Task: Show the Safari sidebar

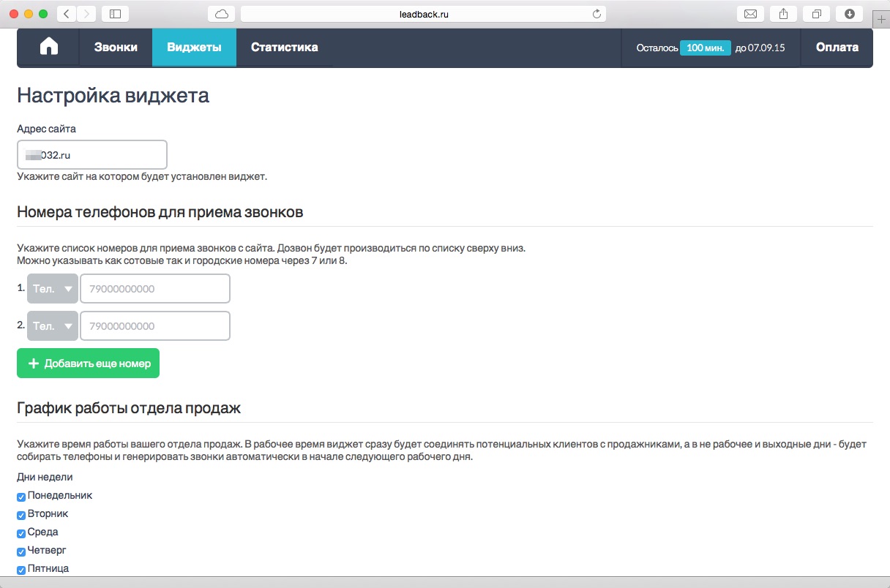Action: pyautogui.click(x=115, y=13)
